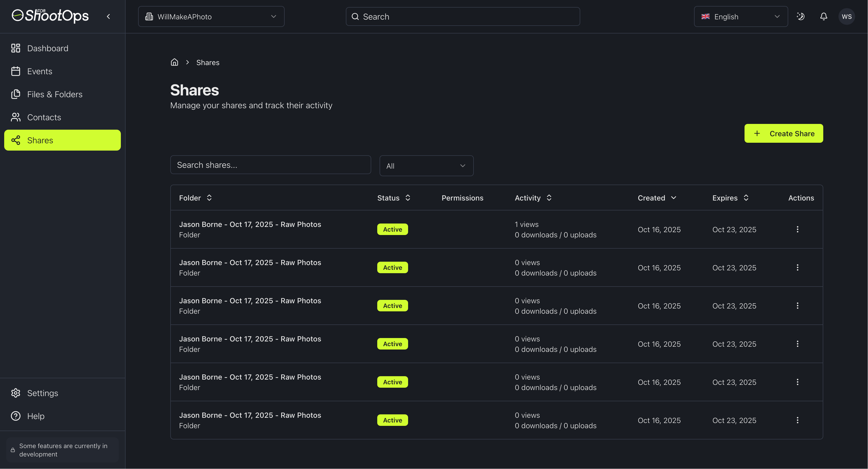Open the WS user avatar menu
Image resolution: width=868 pixels, height=469 pixels.
coord(847,16)
